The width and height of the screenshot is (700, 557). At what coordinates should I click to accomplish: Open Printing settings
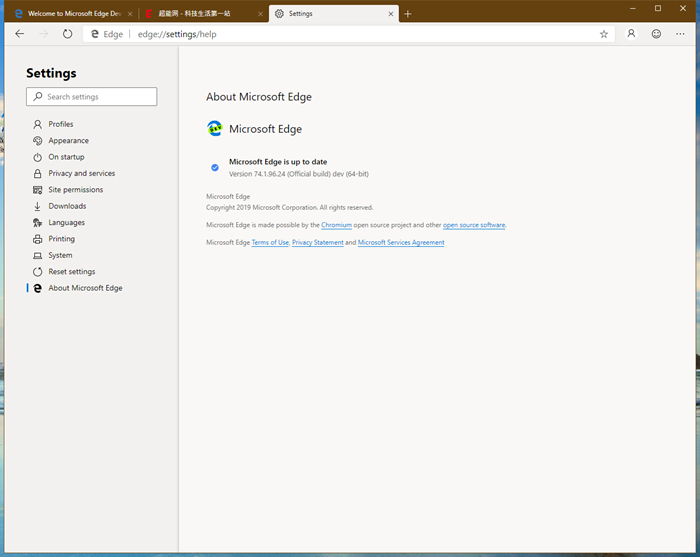[62, 239]
